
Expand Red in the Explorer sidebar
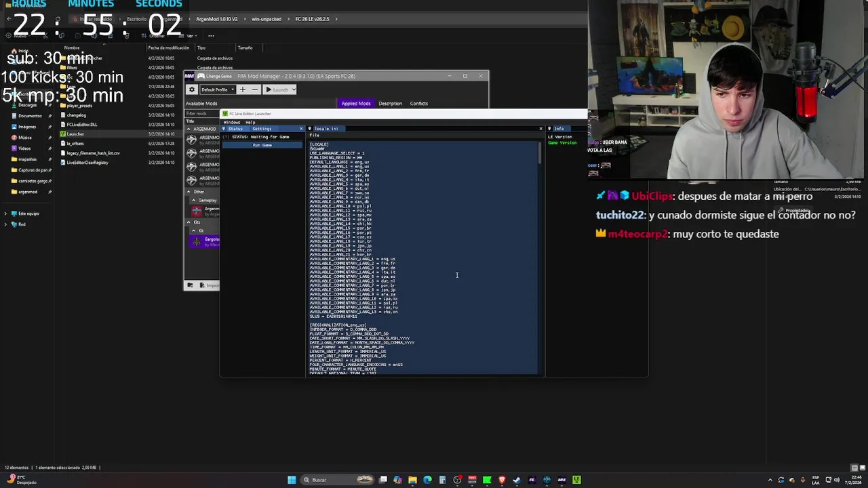point(5,224)
